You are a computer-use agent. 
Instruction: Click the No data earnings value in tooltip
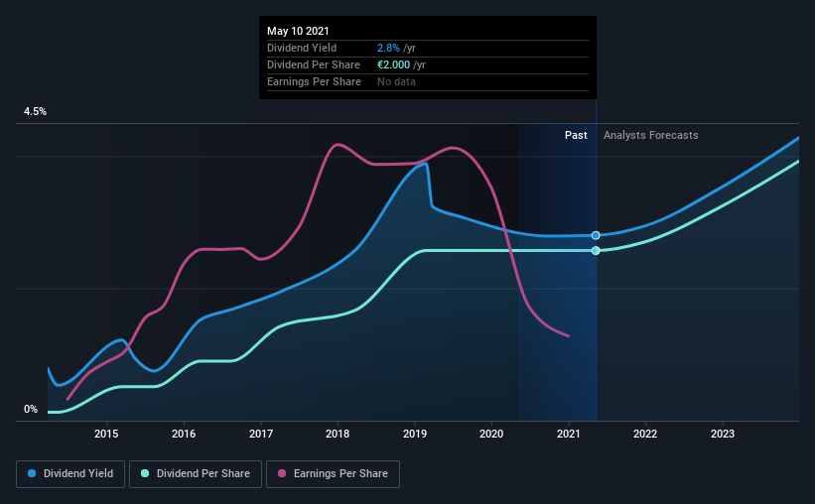coord(396,81)
